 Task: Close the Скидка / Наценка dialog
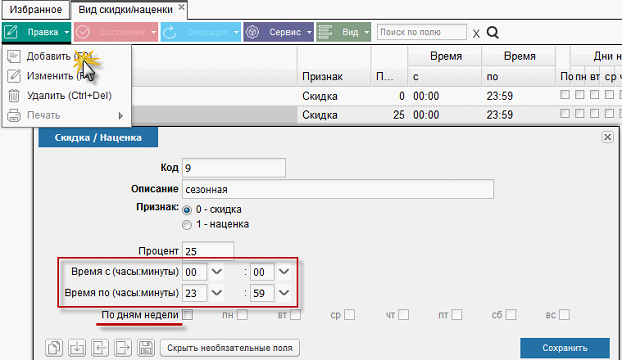[607, 137]
